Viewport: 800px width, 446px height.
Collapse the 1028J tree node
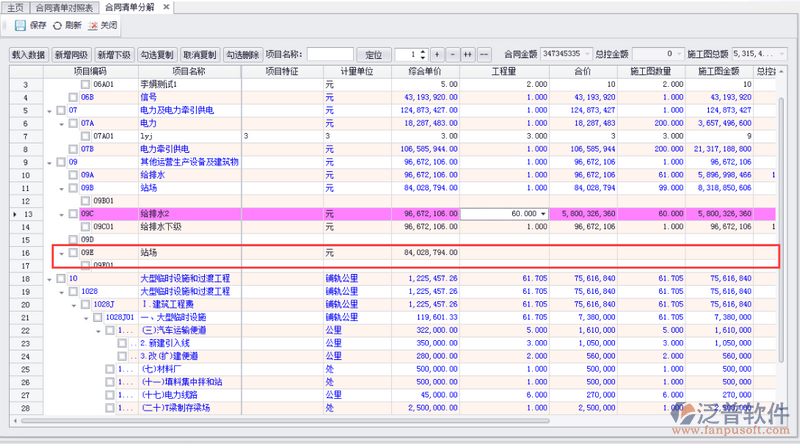pos(72,304)
